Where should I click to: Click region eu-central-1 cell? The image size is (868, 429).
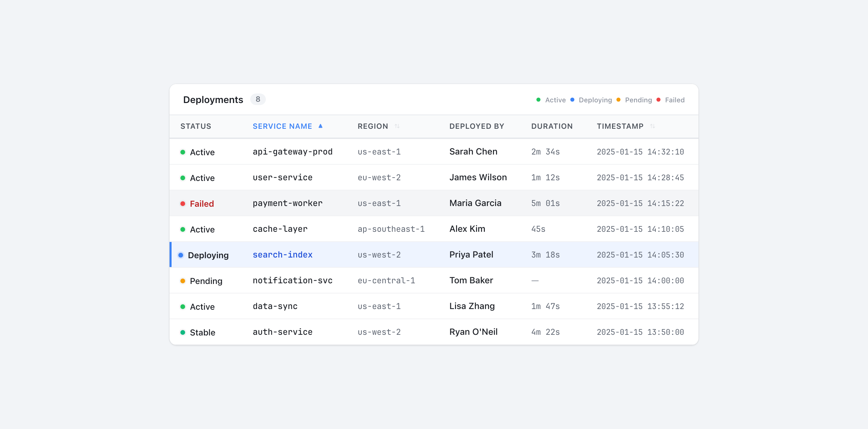386,281
